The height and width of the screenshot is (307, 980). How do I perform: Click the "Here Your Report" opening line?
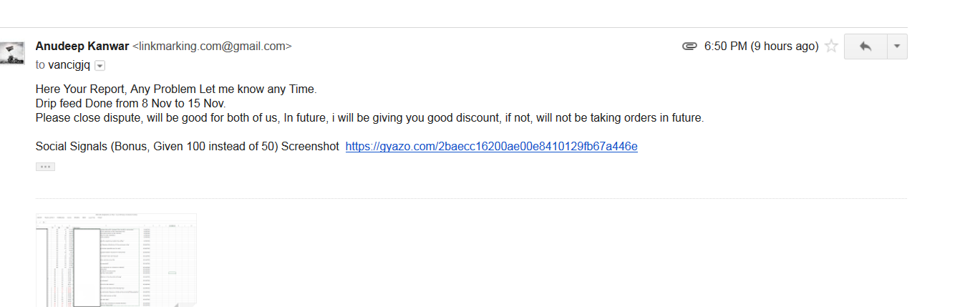pyautogui.click(x=176, y=89)
